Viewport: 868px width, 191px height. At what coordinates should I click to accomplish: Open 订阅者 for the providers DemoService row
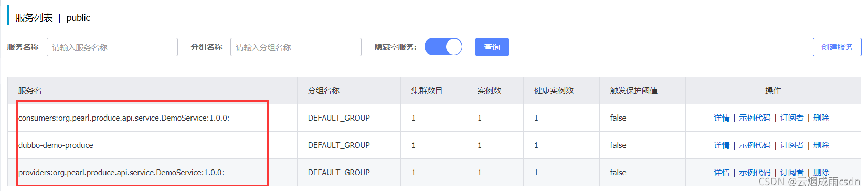point(792,173)
